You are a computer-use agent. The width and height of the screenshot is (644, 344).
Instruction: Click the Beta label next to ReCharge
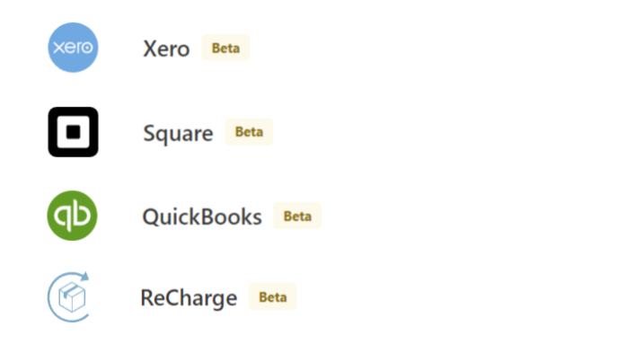(x=273, y=296)
